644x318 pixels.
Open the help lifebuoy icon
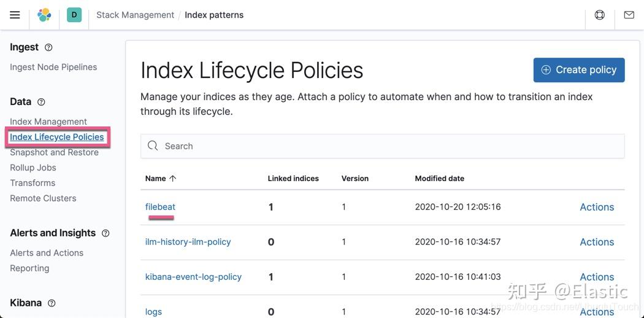[599, 15]
